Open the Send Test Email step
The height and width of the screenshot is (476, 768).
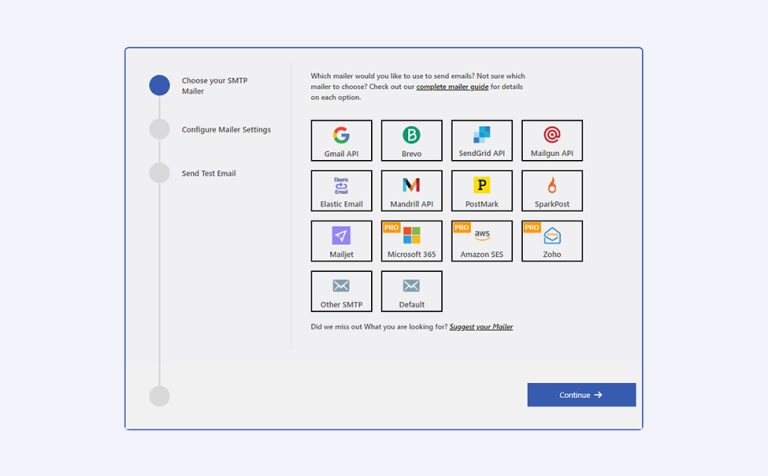tap(209, 173)
